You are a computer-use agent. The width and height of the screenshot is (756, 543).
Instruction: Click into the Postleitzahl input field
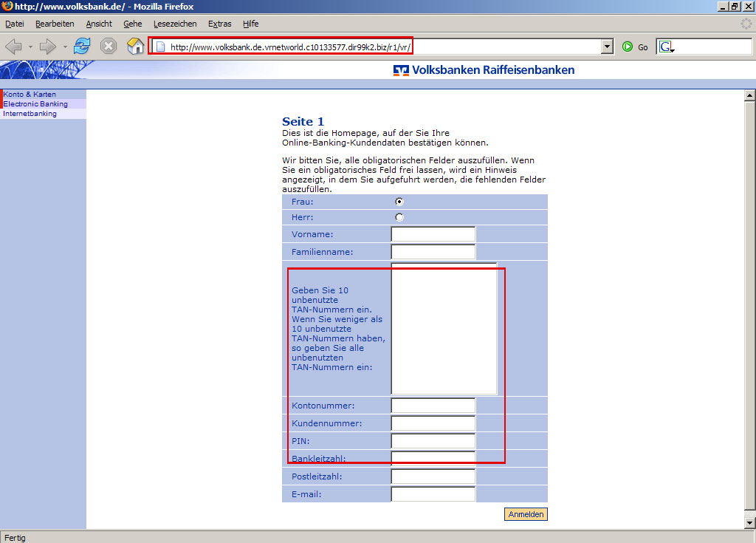click(x=433, y=477)
